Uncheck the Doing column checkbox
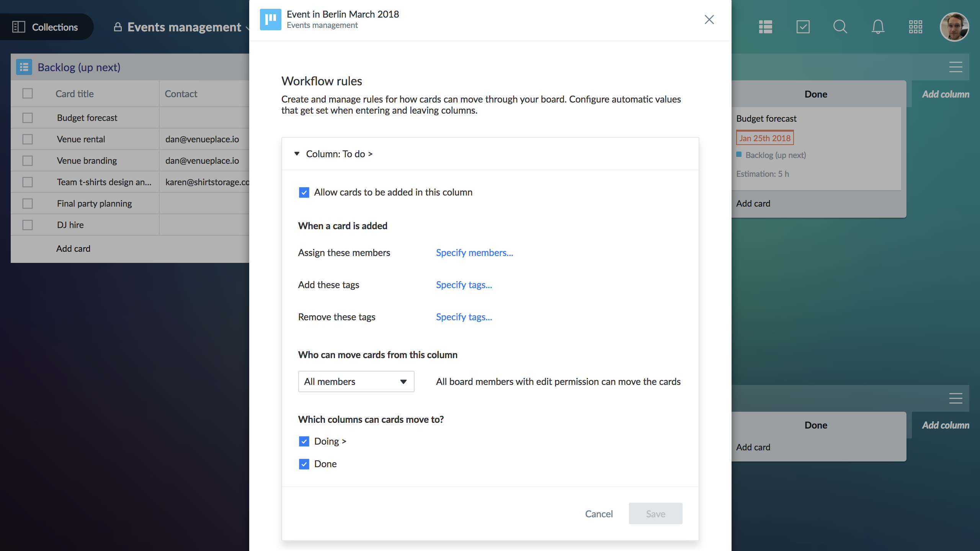The width and height of the screenshot is (980, 551). pos(304,442)
